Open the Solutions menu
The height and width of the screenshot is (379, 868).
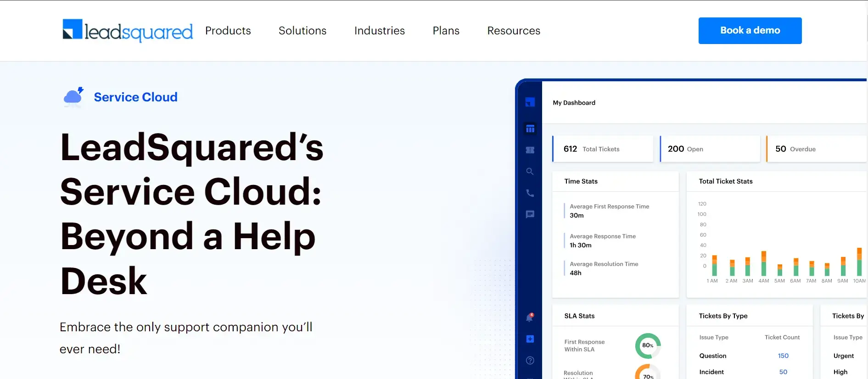click(302, 31)
